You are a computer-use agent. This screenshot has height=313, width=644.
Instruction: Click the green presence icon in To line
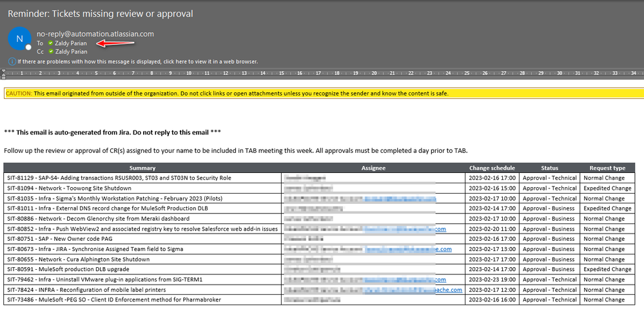coord(50,43)
